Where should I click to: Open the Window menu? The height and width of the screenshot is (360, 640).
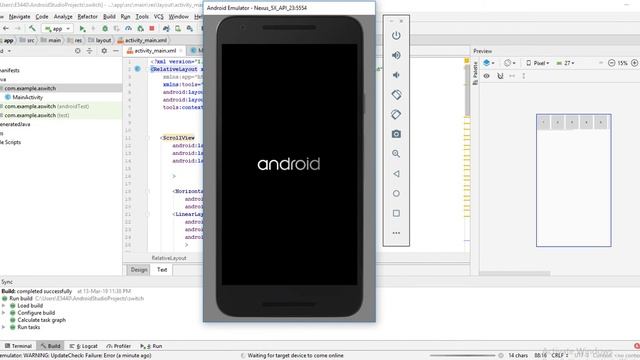[178, 17]
